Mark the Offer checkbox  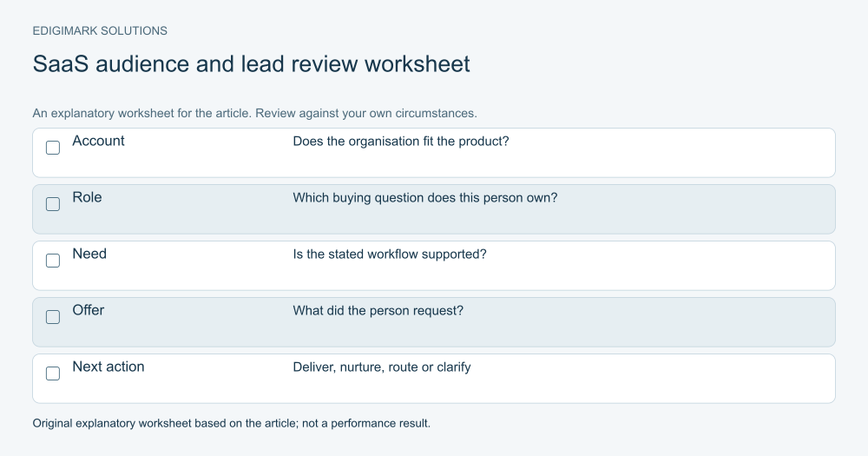pyautogui.click(x=53, y=317)
